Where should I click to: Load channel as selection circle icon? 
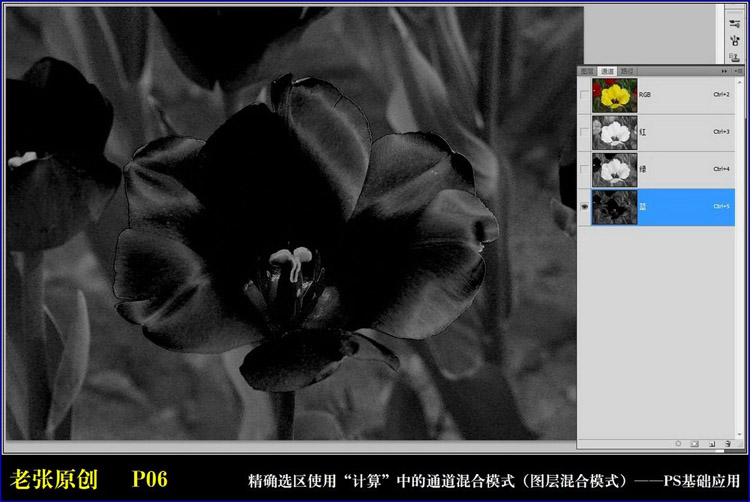coord(678,444)
